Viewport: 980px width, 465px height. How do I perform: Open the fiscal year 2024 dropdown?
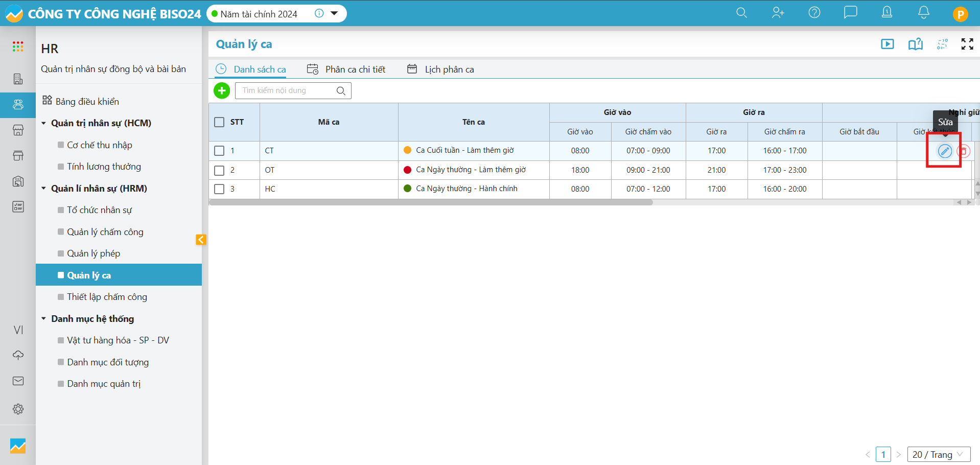pos(334,14)
